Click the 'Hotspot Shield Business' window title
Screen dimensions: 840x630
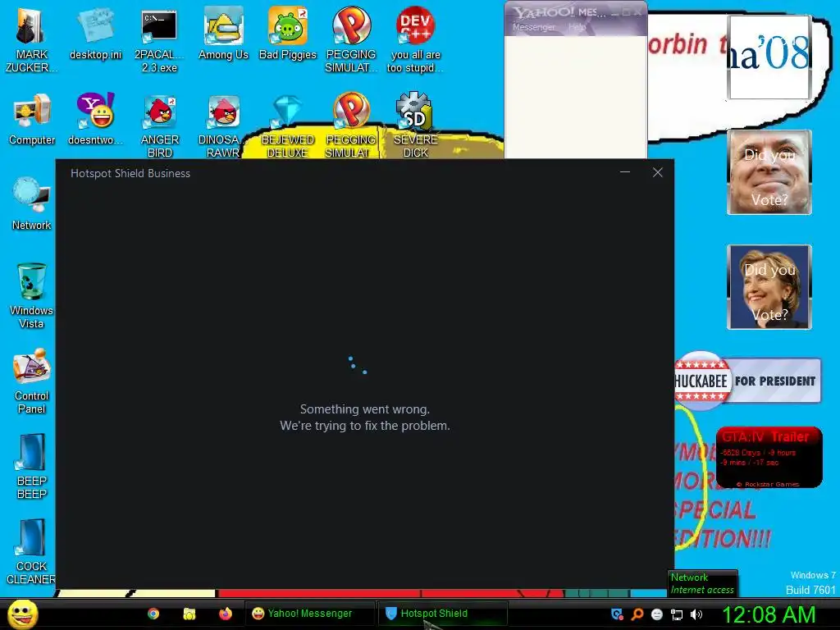click(x=130, y=174)
